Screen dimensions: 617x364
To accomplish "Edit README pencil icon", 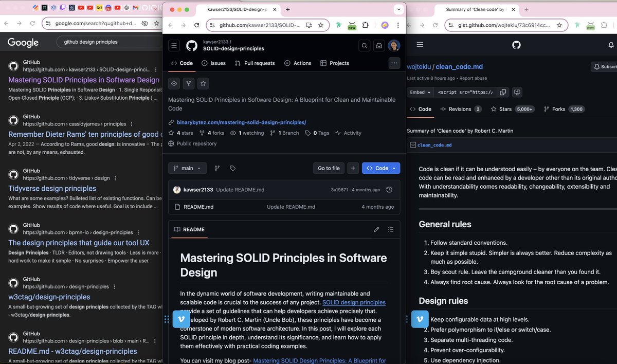I will (x=376, y=229).
